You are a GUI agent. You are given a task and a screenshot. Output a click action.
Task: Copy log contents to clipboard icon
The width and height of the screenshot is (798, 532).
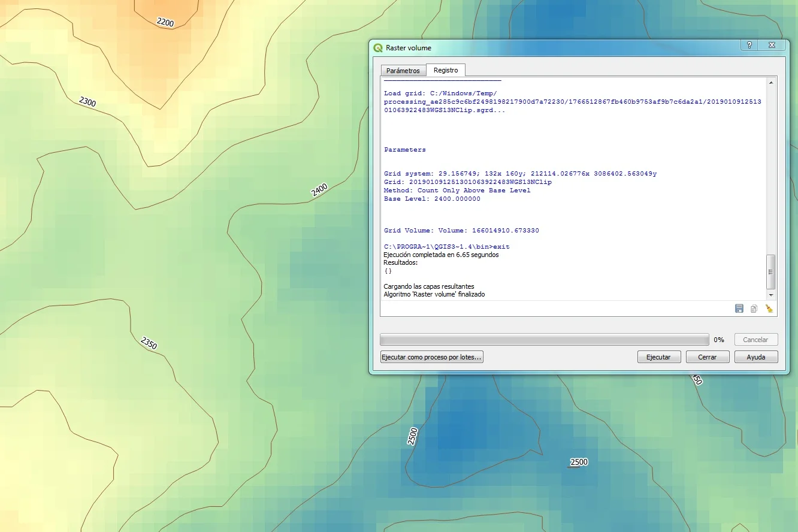(754, 309)
